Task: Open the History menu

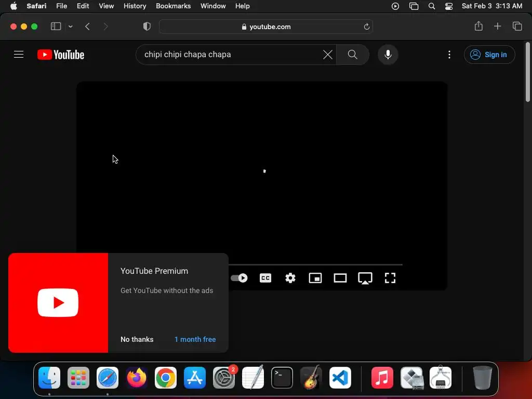Action: [x=135, y=6]
